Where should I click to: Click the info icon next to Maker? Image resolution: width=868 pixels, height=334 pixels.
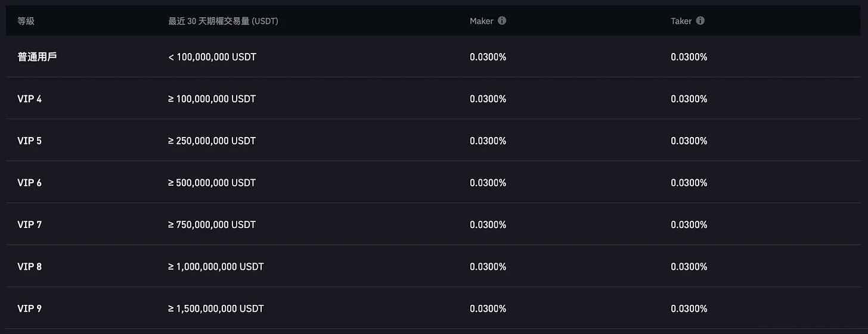point(502,21)
